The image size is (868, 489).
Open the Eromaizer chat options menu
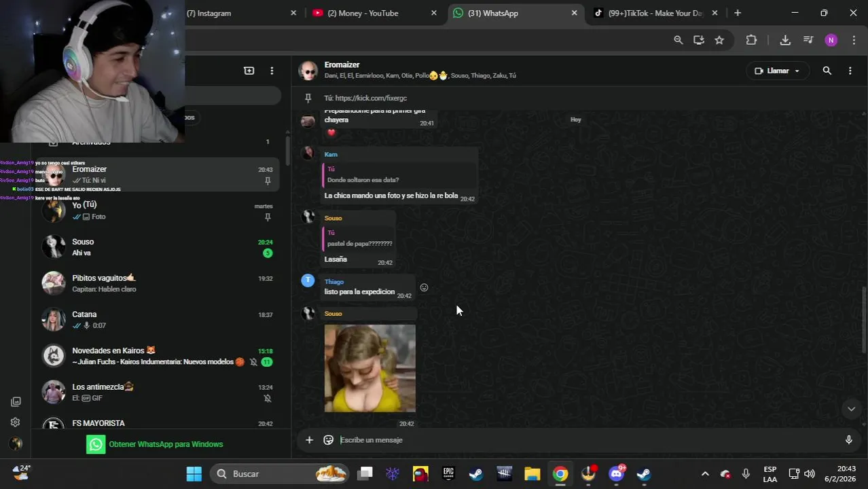click(850, 71)
